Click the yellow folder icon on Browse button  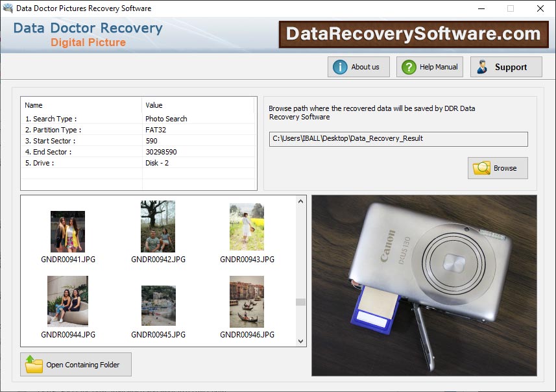480,168
